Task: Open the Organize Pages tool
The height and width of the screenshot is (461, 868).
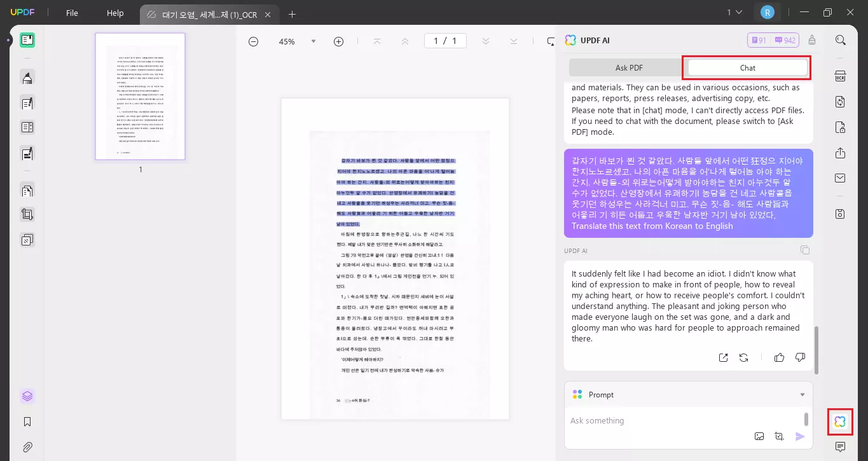Action: click(x=27, y=127)
